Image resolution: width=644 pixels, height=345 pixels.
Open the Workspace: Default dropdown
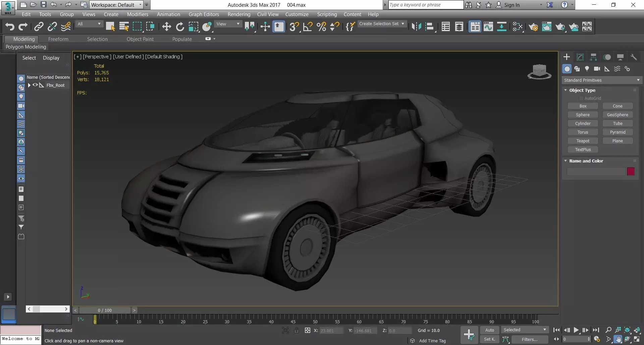pyautogui.click(x=116, y=5)
